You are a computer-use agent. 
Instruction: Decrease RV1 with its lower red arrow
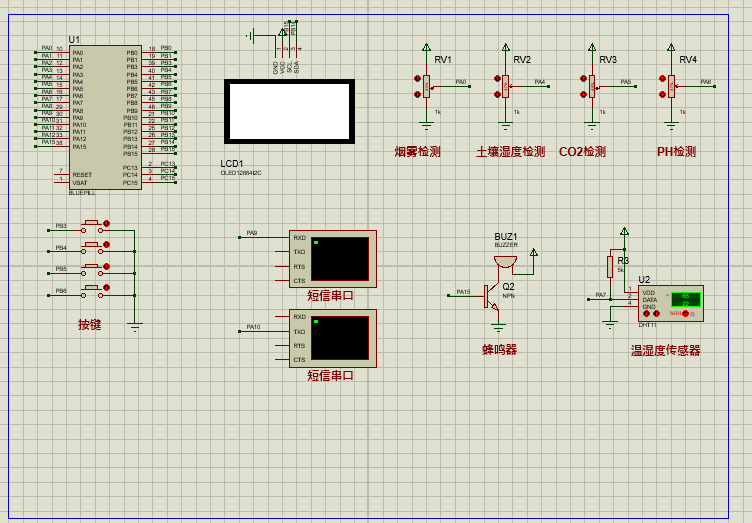click(x=417, y=94)
